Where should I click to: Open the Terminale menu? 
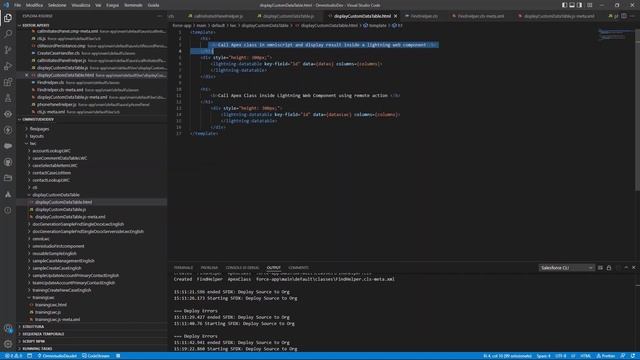coord(133,5)
